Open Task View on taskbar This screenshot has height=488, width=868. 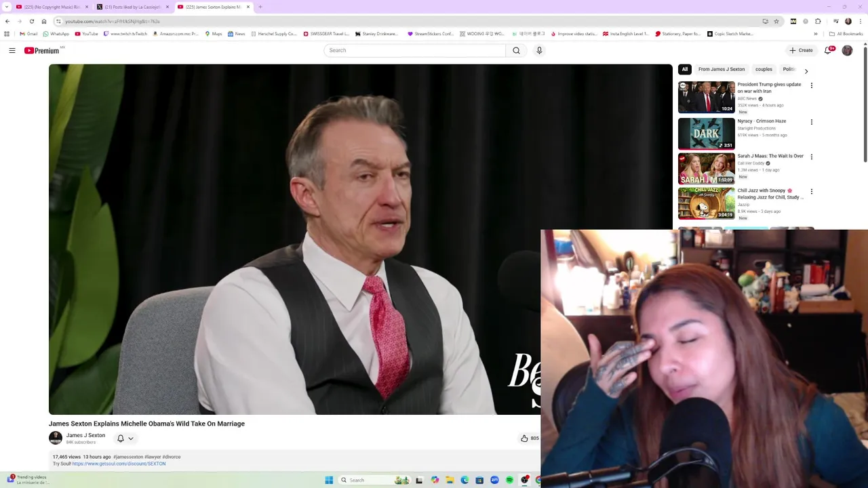click(419, 480)
